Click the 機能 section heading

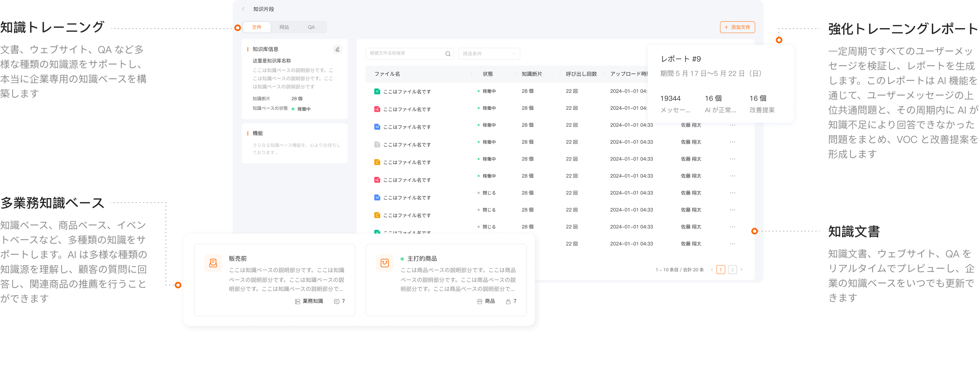pyautogui.click(x=258, y=133)
